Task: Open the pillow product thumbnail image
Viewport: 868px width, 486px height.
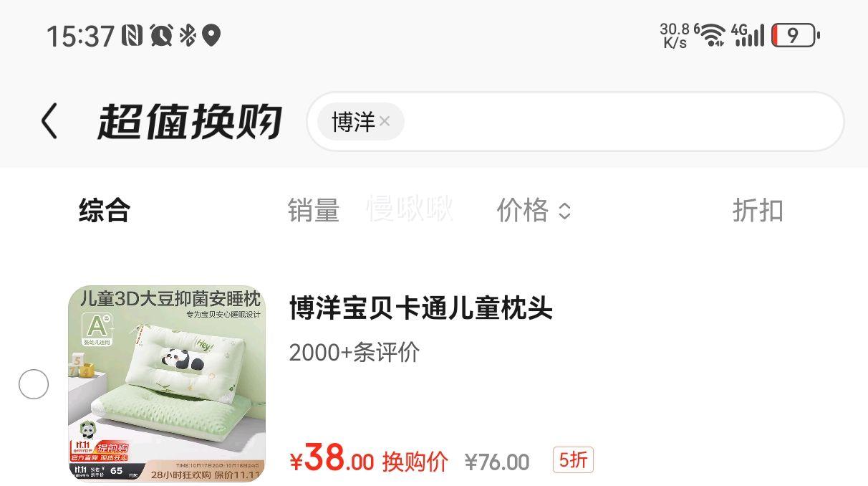Action: tap(167, 383)
